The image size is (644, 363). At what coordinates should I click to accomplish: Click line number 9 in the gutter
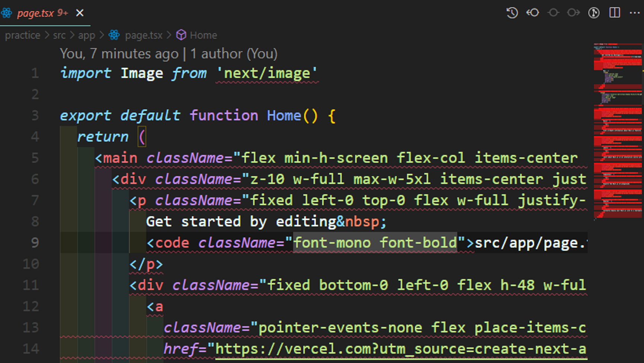[x=35, y=242]
